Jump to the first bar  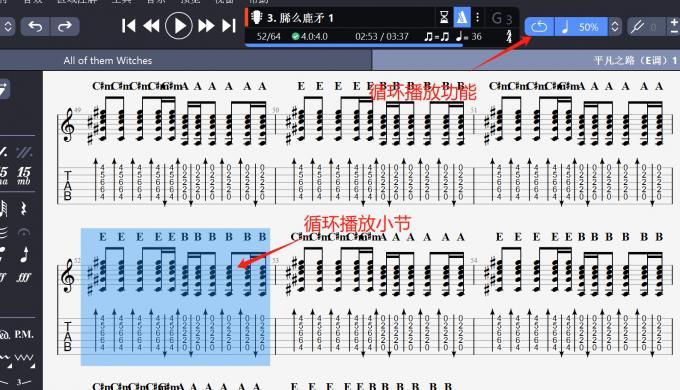128,26
